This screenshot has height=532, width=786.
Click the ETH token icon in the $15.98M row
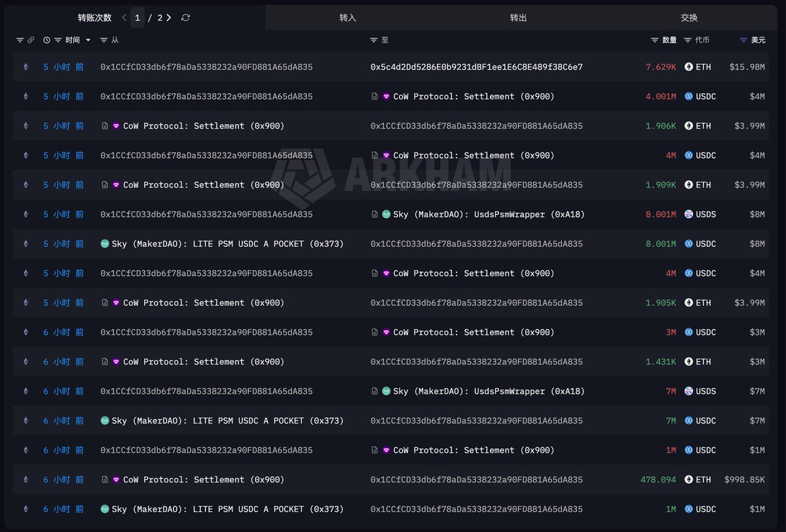point(689,67)
